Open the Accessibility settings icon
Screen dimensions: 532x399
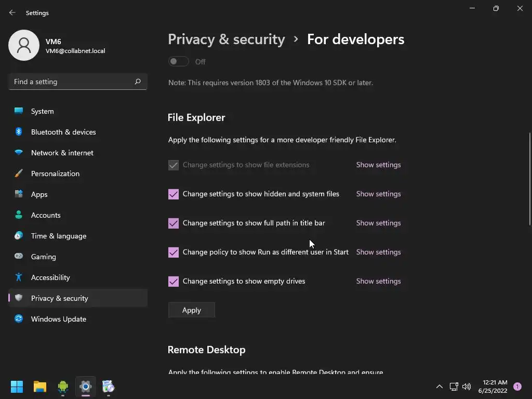point(19,277)
